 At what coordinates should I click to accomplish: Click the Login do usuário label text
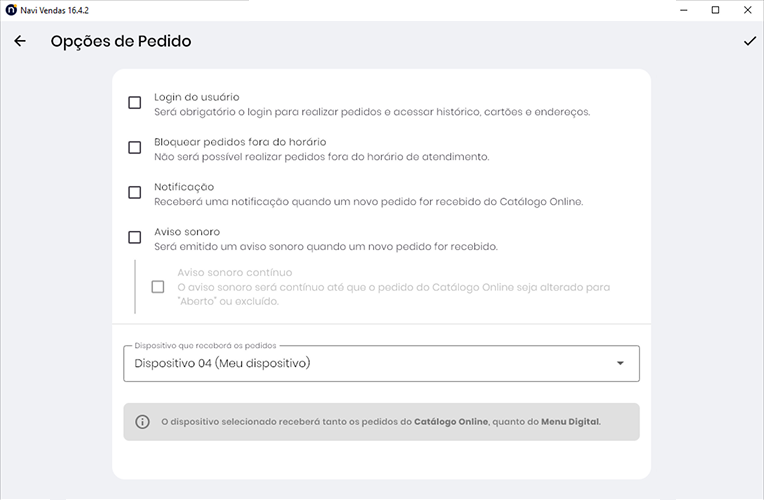pos(196,97)
